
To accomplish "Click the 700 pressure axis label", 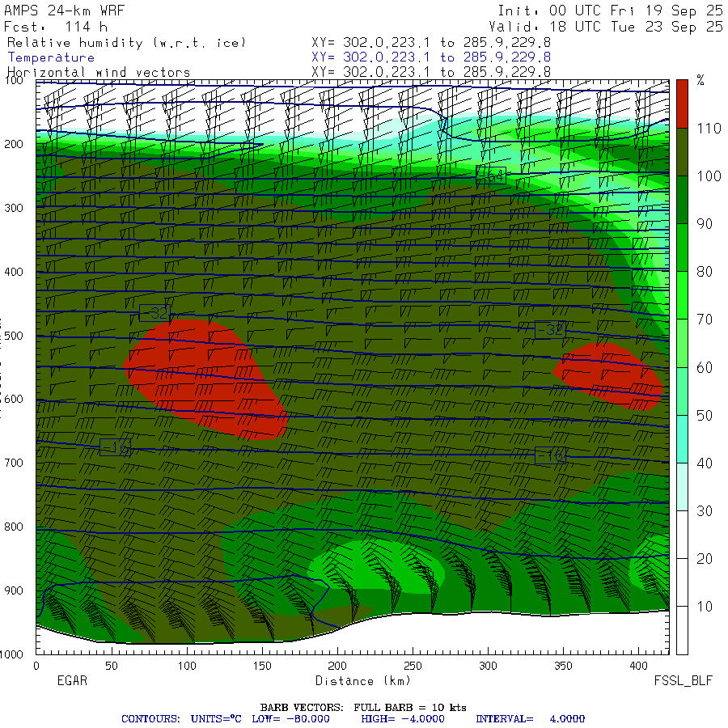I will tap(14, 463).
